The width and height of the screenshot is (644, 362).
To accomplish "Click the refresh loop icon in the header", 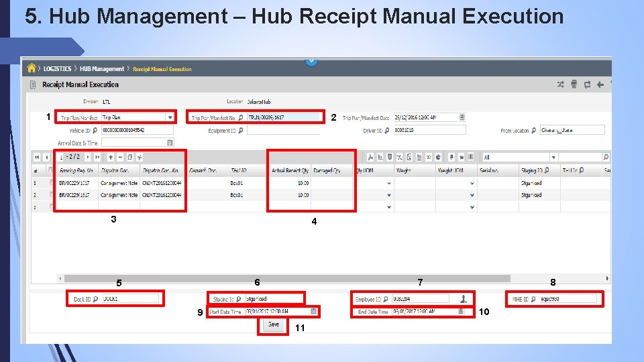I will coord(588,84).
